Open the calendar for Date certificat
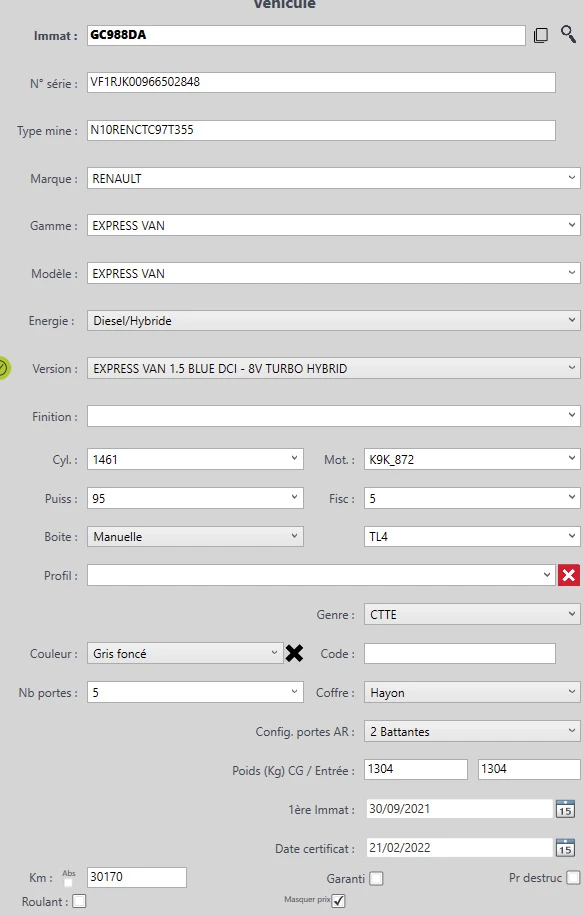Viewport: 584px width, 915px height. tap(565, 848)
